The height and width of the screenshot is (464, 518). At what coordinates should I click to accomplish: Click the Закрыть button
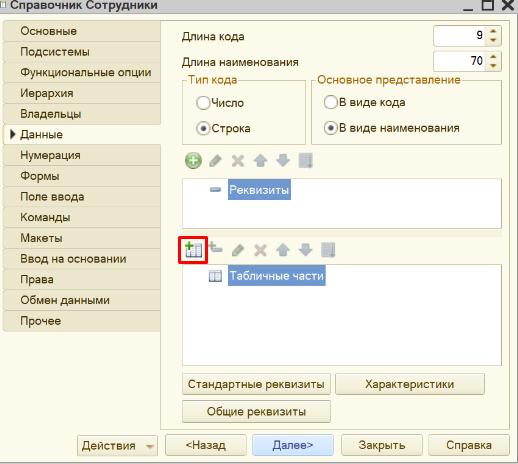(382, 445)
